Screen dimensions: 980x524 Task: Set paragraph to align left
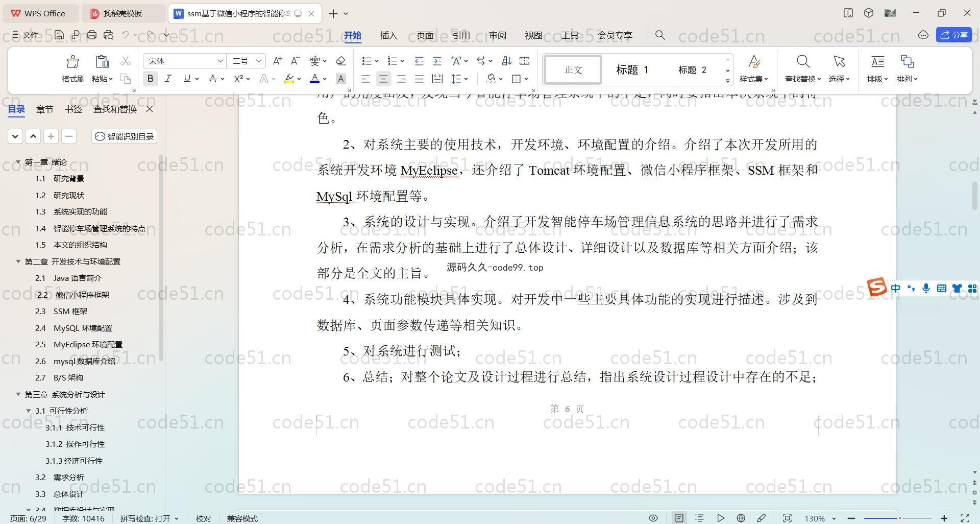[365, 79]
